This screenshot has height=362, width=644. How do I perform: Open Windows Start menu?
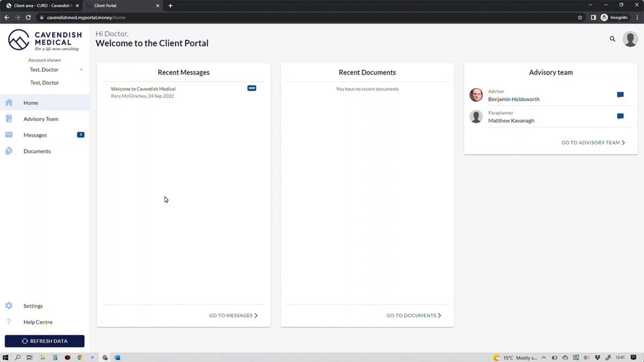tap(5, 358)
